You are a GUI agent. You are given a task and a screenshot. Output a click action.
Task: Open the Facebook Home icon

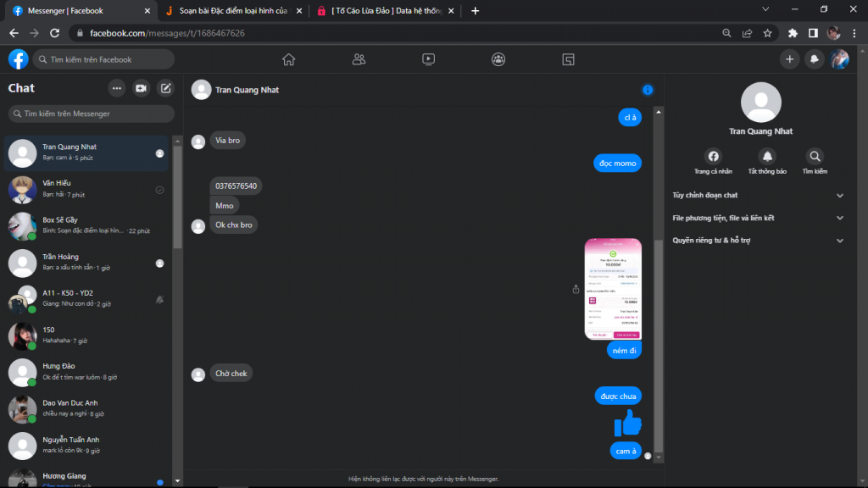point(289,59)
